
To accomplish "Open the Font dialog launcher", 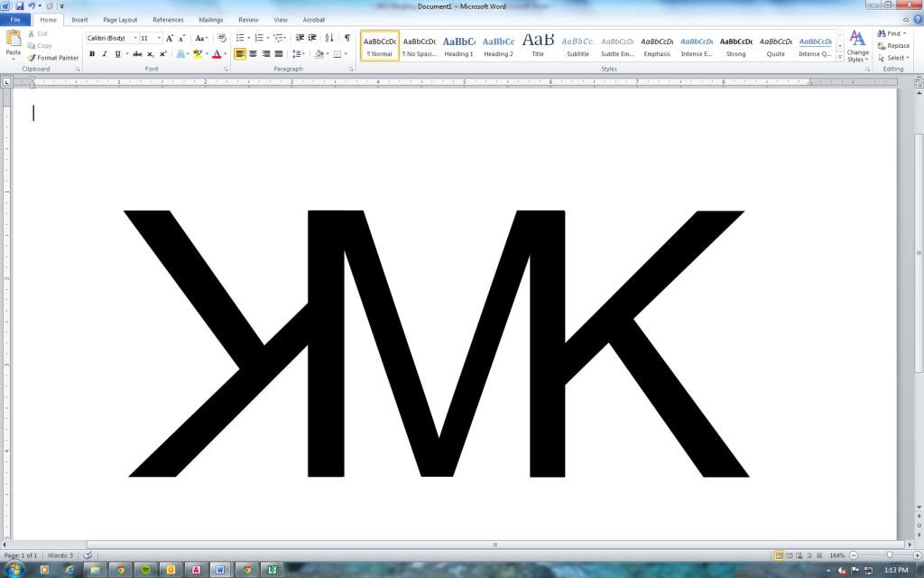I will click(x=226, y=70).
